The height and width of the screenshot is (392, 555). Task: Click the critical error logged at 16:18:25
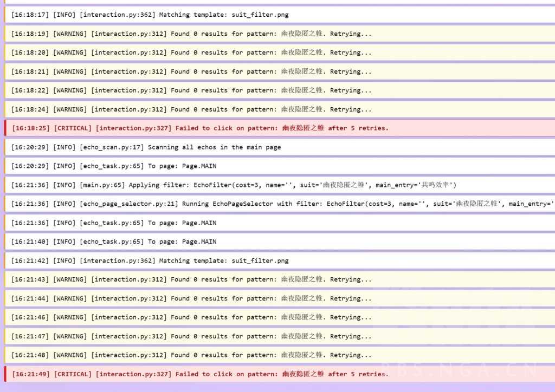(199, 128)
